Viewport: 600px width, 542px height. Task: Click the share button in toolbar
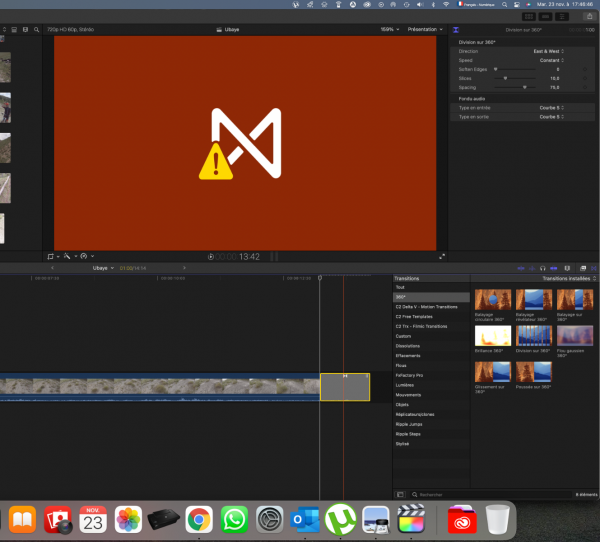coord(588,17)
